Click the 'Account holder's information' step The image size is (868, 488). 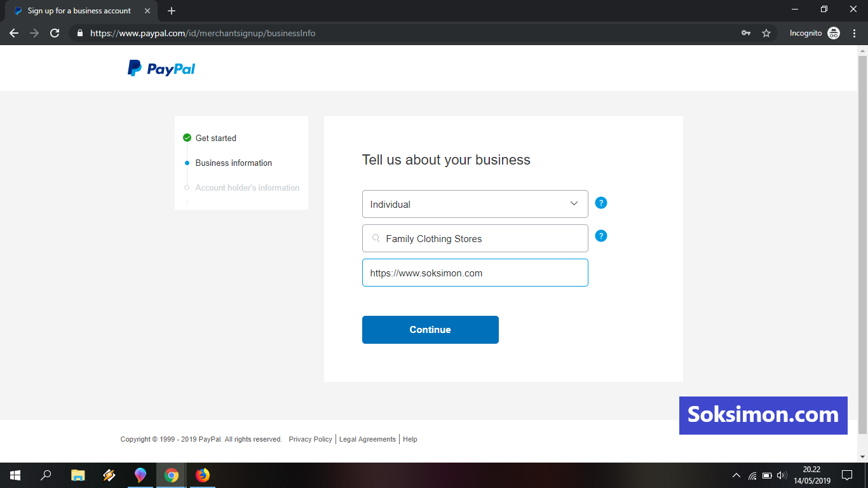click(x=247, y=187)
